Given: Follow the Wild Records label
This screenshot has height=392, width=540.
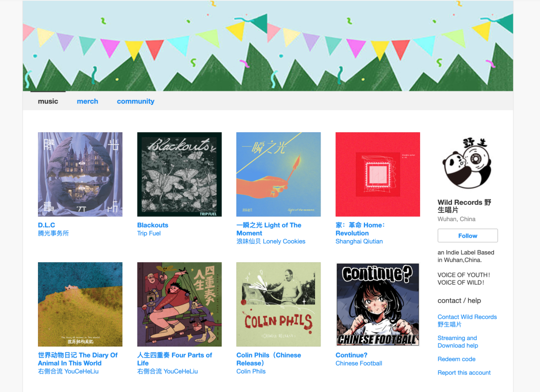Looking at the screenshot, I should (x=467, y=236).
